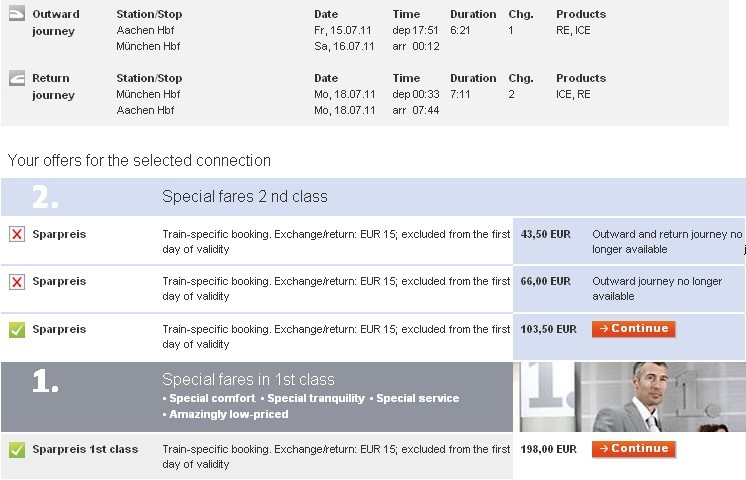This screenshot has width=746, height=480.
Task: Click the Return journey label
Action: [x=53, y=86]
